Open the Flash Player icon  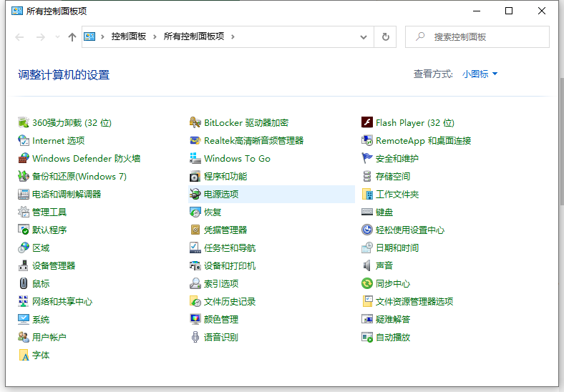coord(367,122)
